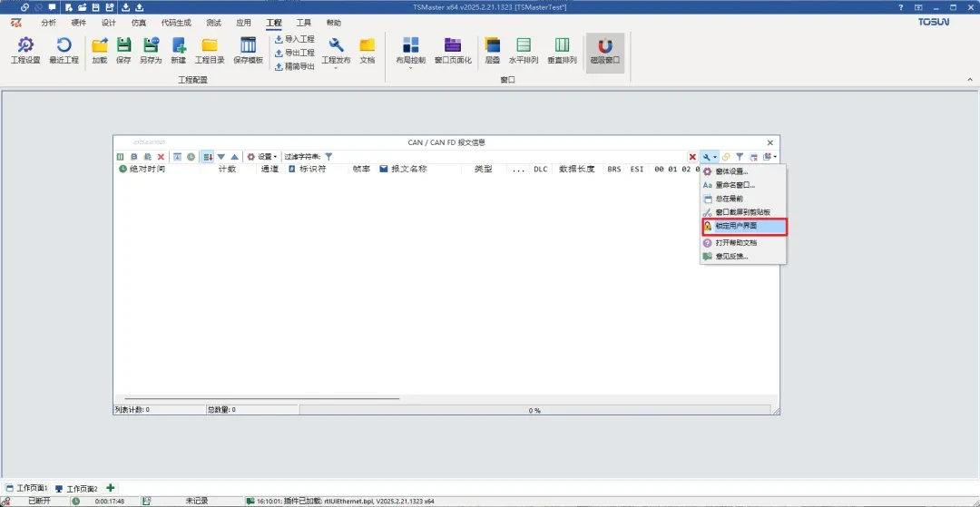Toggle the 磁吸窗口 magnetic window button
This screenshot has height=507, width=980.
pyautogui.click(x=605, y=51)
